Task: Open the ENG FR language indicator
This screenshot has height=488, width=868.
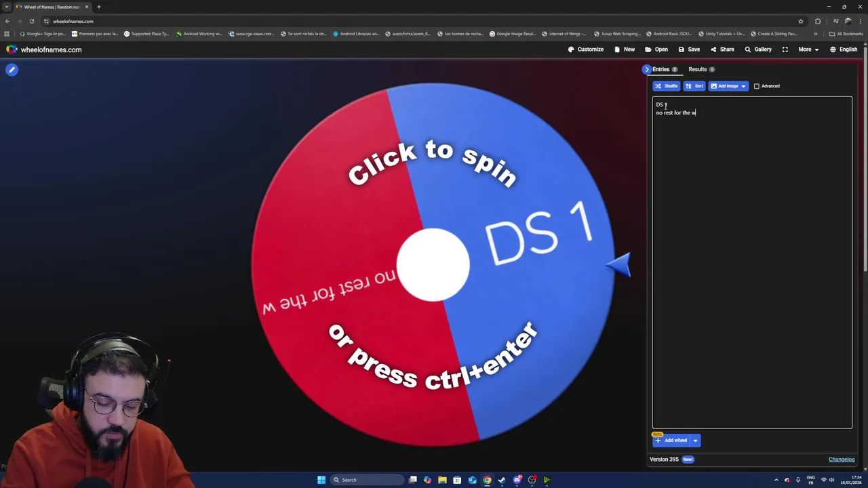Action: [x=811, y=480]
